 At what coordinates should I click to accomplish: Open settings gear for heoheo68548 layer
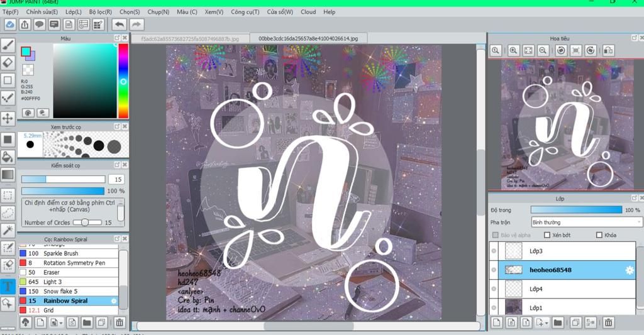(629, 270)
